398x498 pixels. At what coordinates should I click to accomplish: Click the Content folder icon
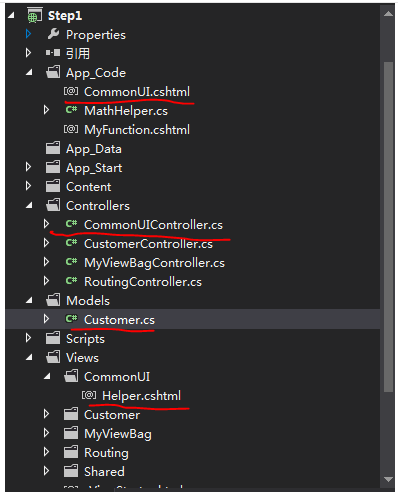point(53,186)
